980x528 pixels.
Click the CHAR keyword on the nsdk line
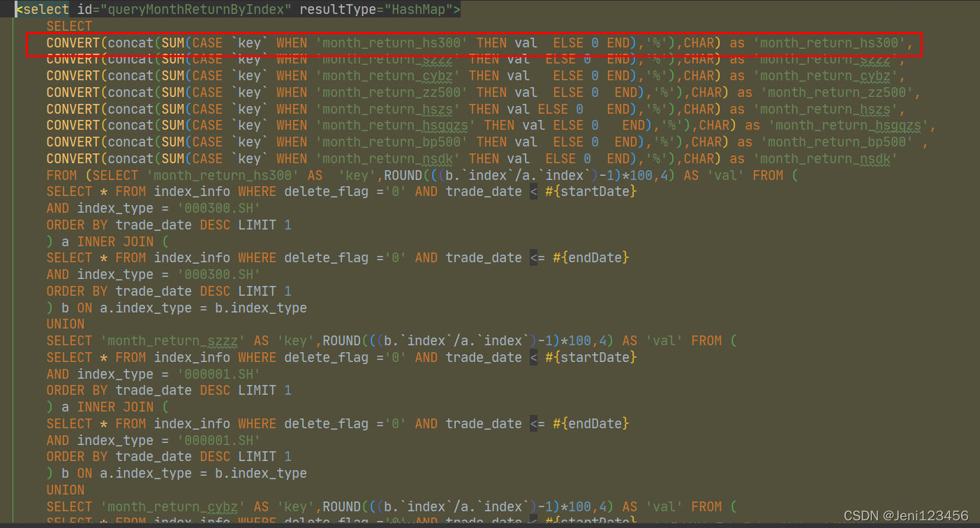pos(699,159)
